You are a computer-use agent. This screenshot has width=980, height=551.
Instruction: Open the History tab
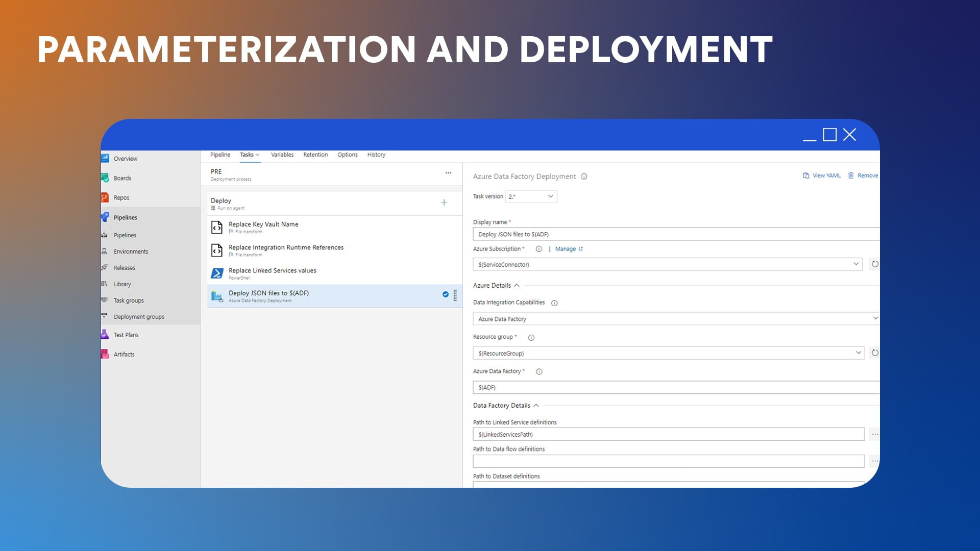(x=376, y=155)
